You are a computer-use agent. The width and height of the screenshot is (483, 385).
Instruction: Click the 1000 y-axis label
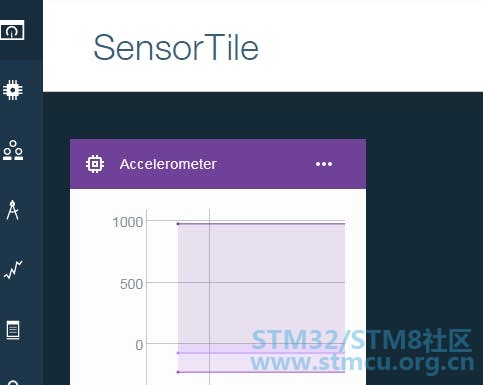click(x=128, y=222)
